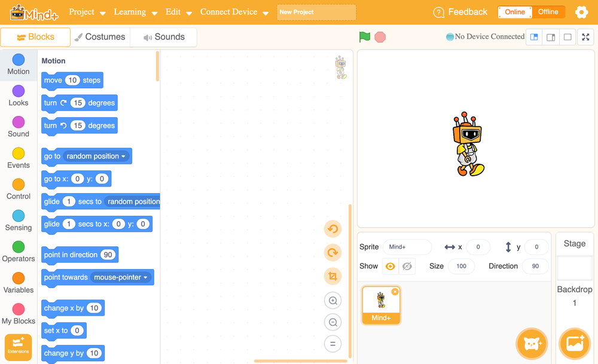Open the Project dropdown menu
The height and width of the screenshot is (364, 598).
point(87,12)
